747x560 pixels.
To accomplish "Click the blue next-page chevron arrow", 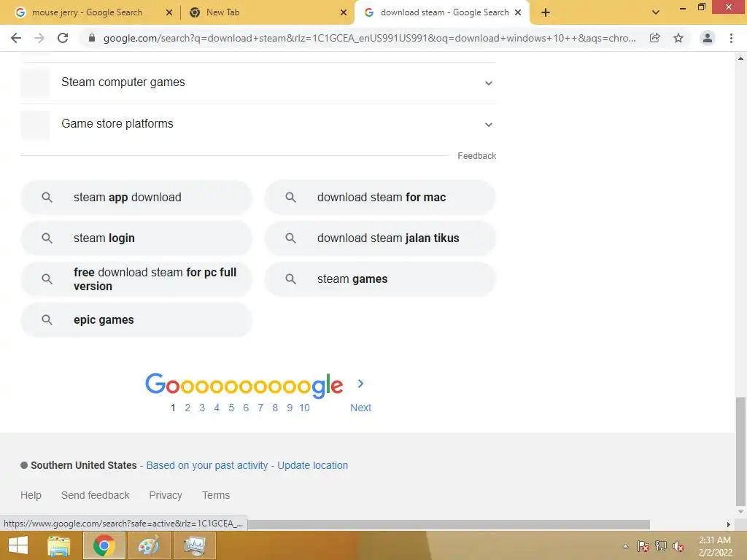I will click(360, 384).
